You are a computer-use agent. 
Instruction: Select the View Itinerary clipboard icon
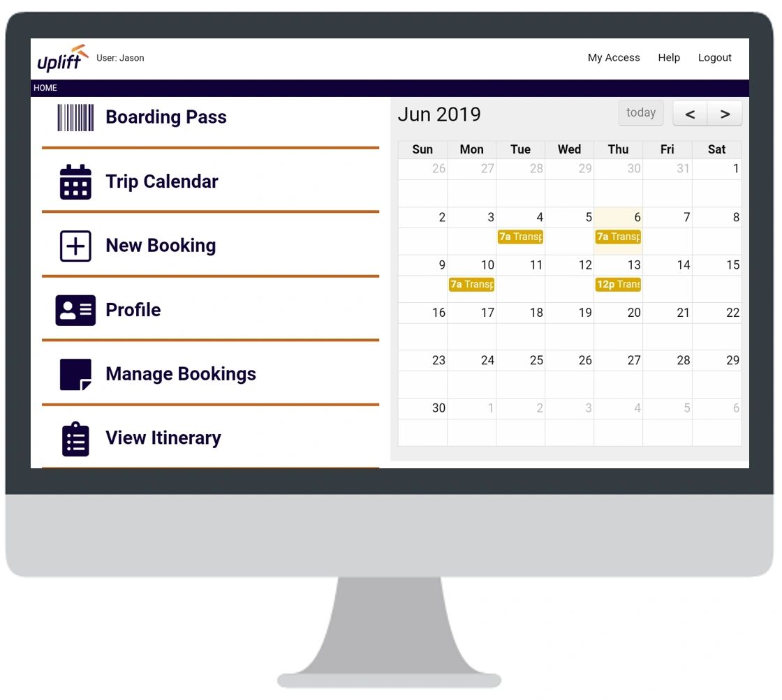pos(75,438)
